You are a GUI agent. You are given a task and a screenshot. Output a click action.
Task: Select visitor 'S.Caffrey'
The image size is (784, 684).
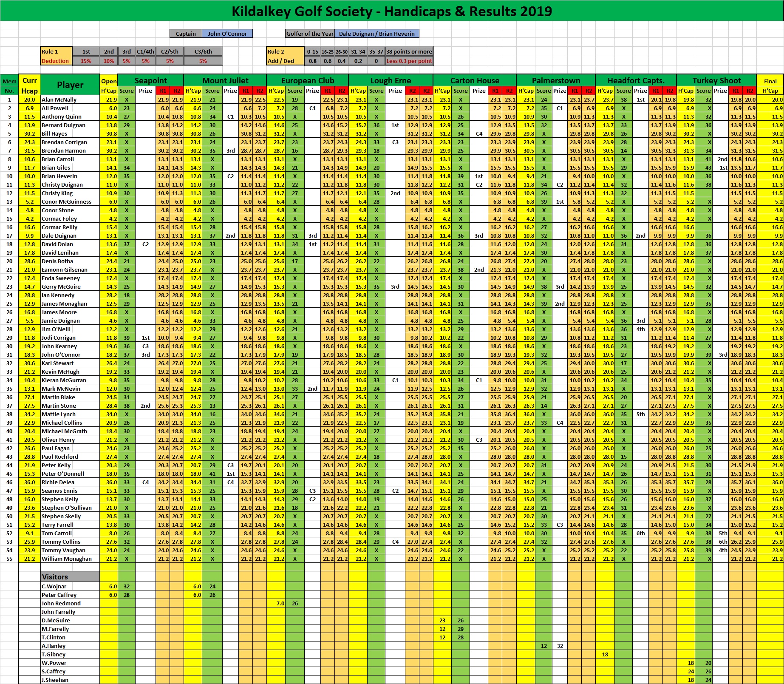tap(70, 671)
